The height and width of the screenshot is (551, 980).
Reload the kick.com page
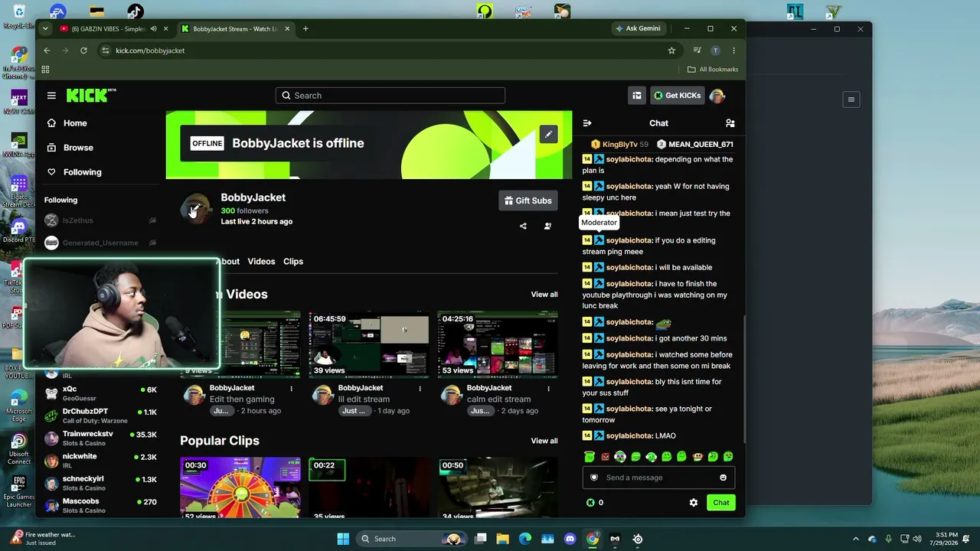pos(83,51)
